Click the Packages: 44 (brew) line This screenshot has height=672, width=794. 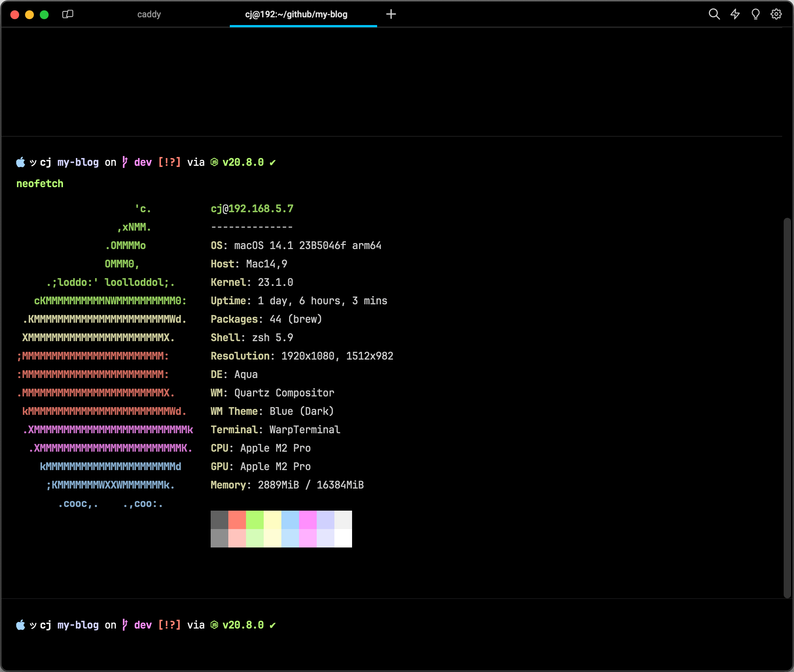267,319
